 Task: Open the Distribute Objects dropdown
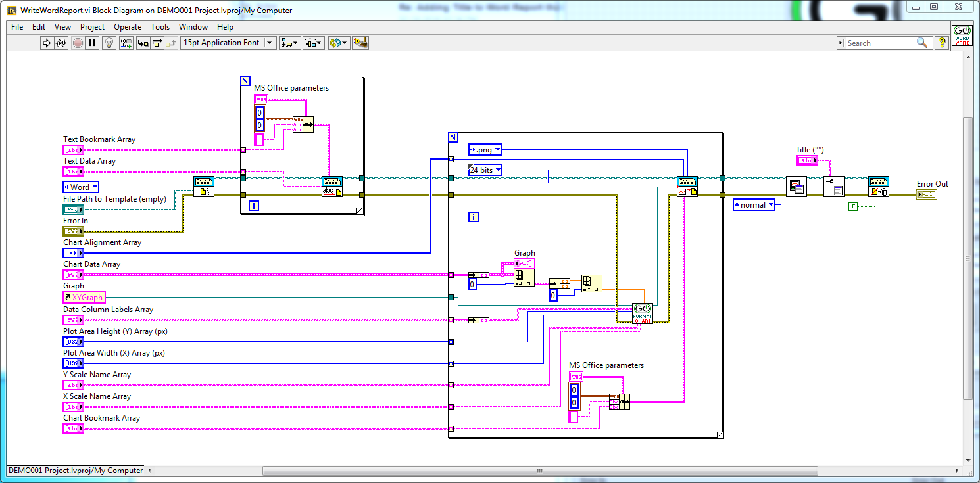pyautogui.click(x=313, y=43)
